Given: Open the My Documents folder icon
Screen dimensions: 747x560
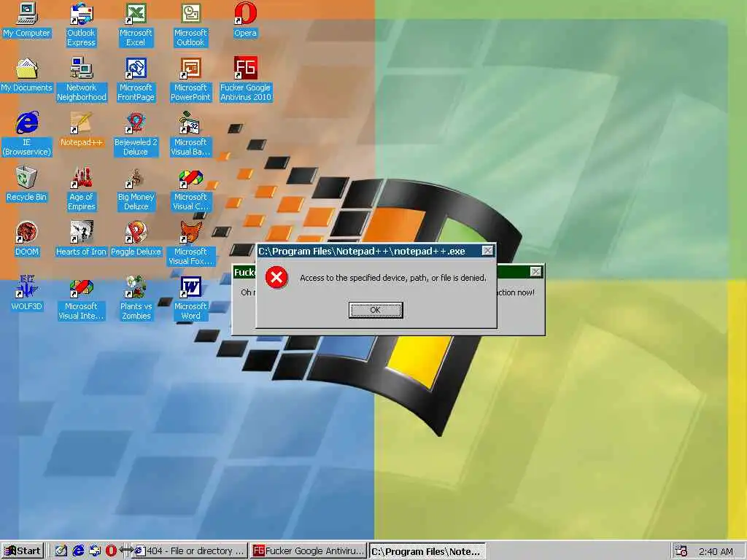Looking at the screenshot, I should click(x=27, y=75).
